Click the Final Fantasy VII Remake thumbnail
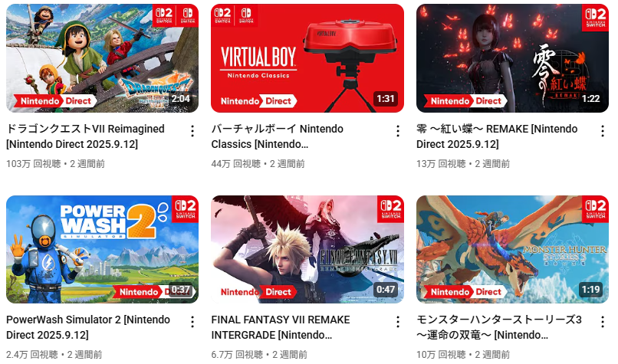Screen dimensions: 618x364 (x=307, y=249)
